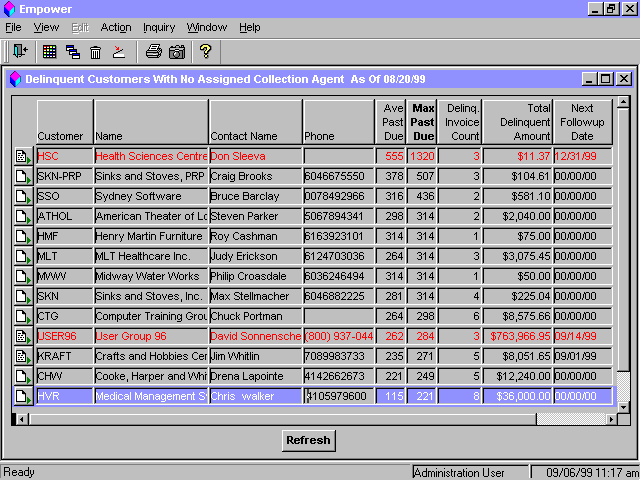Click the row icon for KRAFT
640x480 pixels.
(x=23, y=356)
